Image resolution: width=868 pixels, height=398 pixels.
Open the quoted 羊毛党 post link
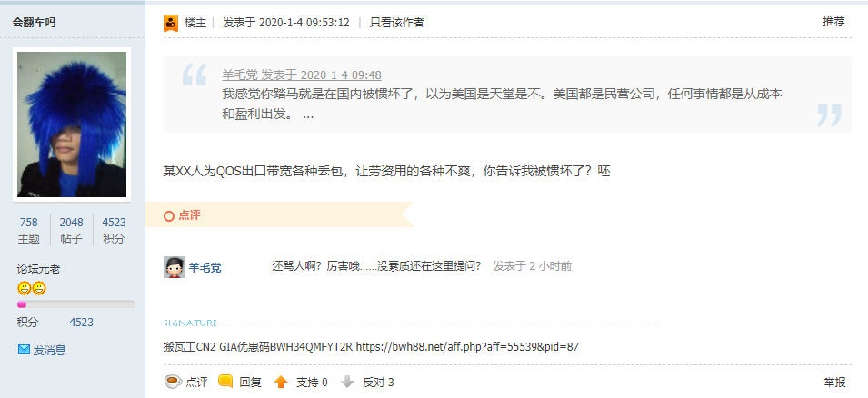point(302,75)
